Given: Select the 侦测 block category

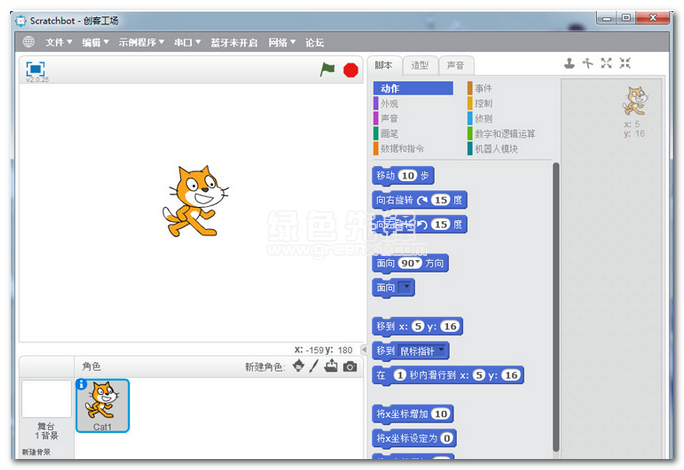Looking at the screenshot, I should coord(480,118).
